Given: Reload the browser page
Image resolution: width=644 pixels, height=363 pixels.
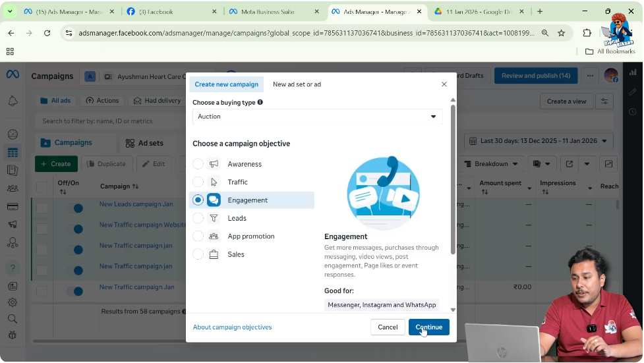Looking at the screenshot, I should [47, 33].
